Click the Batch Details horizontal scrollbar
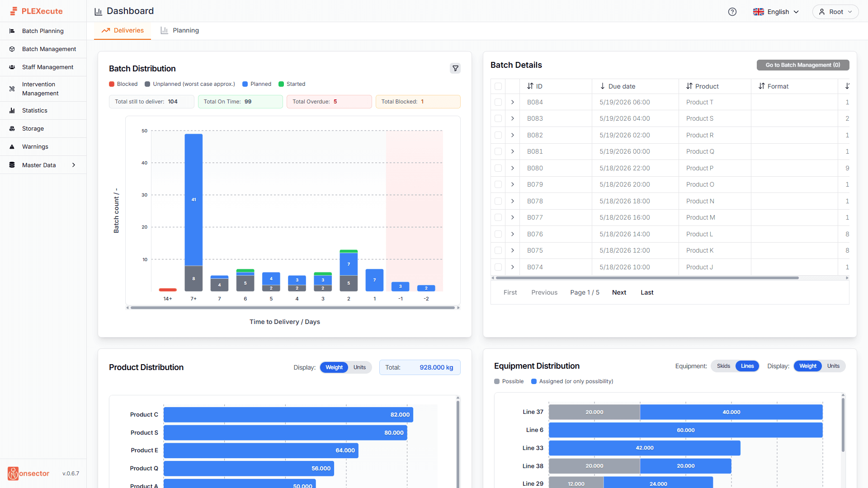Image resolution: width=868 pixels, height=488 pixels. [647, 278]
